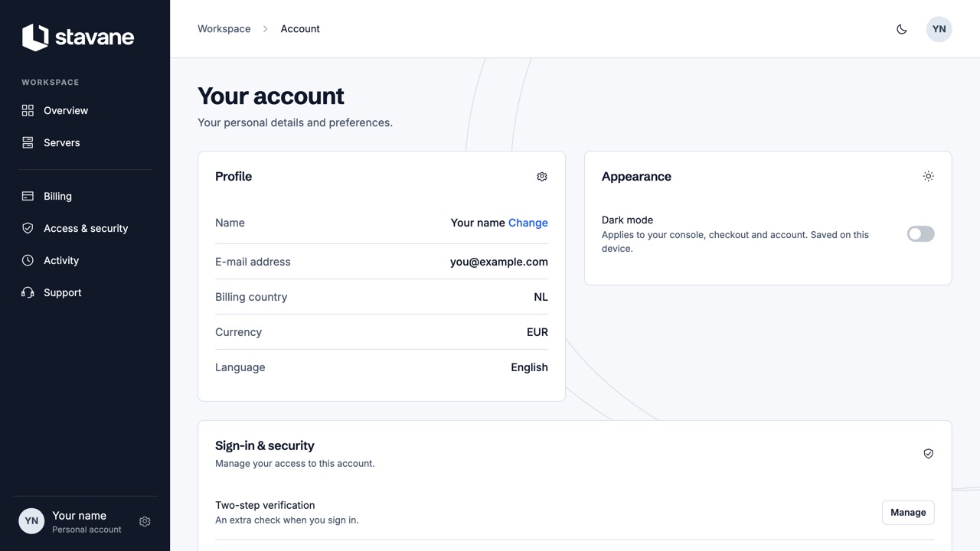980x551 pixels.
Task: Click the Profile card heading
Action: 234,176
